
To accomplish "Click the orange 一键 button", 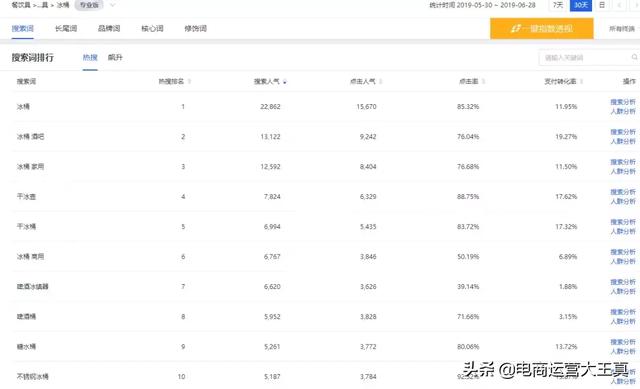I will 542,29.
